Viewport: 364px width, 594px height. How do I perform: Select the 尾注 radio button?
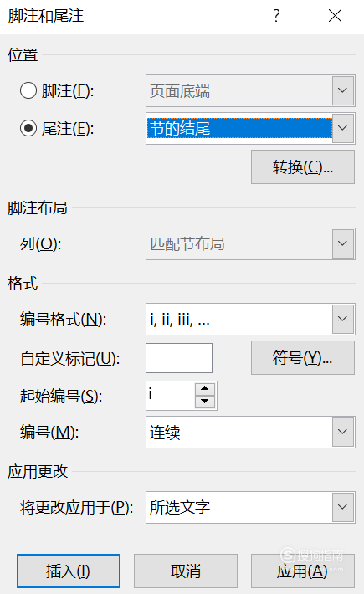coord(28,129)
